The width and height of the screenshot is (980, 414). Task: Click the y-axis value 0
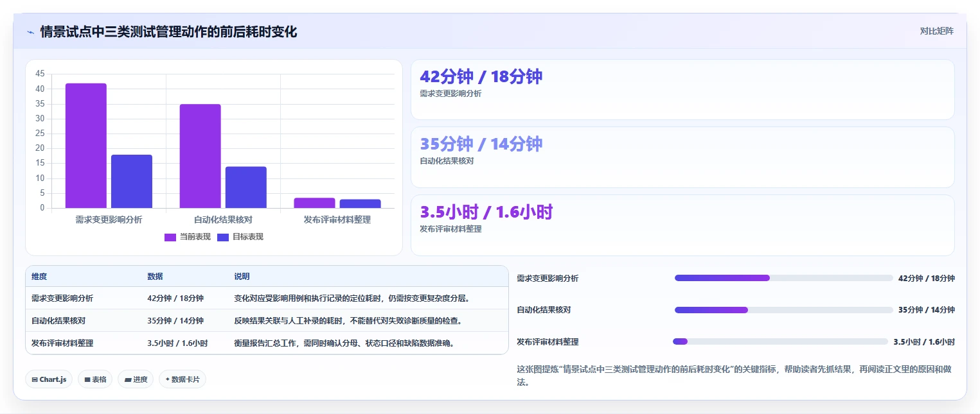42,208
